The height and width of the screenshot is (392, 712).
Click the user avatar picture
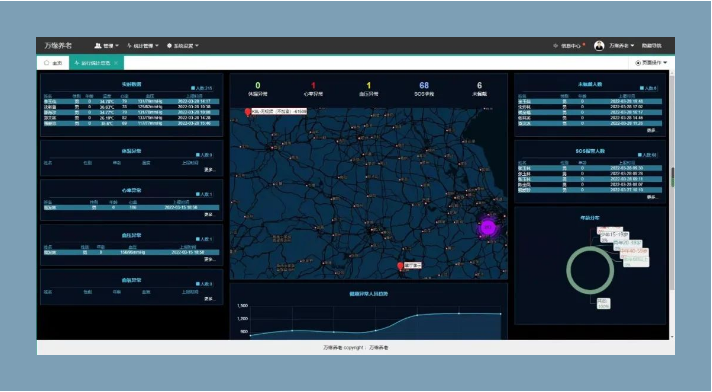pos(599,45)
